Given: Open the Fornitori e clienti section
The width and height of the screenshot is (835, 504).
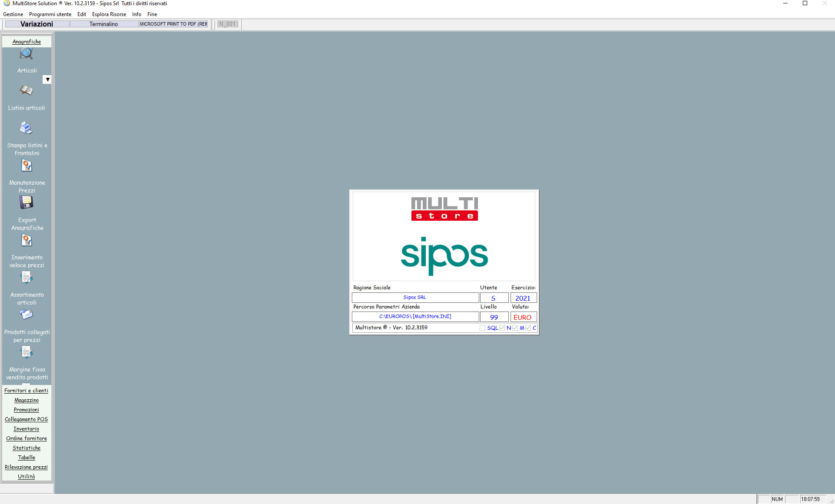Looking at the screenshot, I should pos(27,391).
